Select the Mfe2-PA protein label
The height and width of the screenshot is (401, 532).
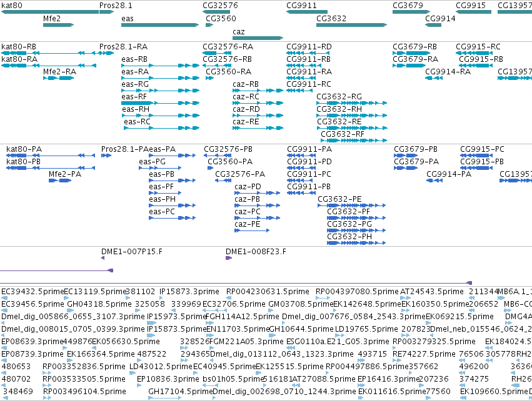coord(65,174)
